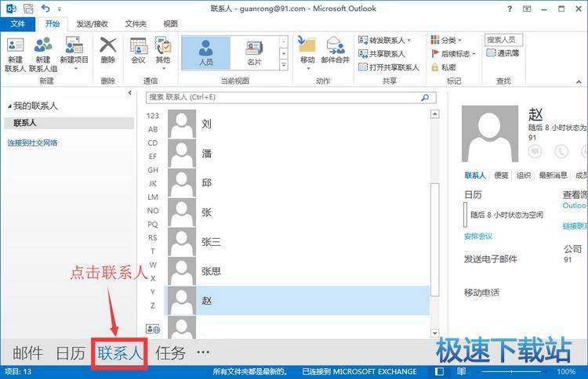
Task: Jump to the AB index
Action: pyautogui.click(x=153, y=129)
